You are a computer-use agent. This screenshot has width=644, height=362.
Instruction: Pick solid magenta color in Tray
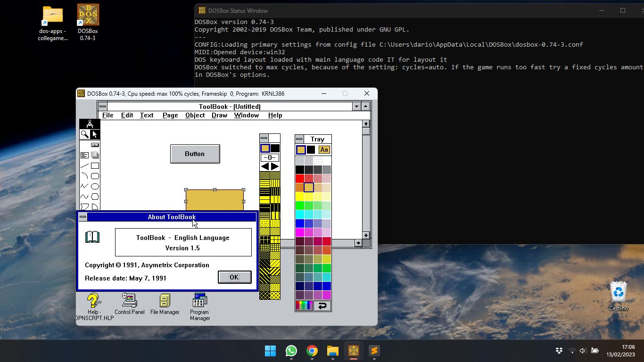[x=300, y=232]
